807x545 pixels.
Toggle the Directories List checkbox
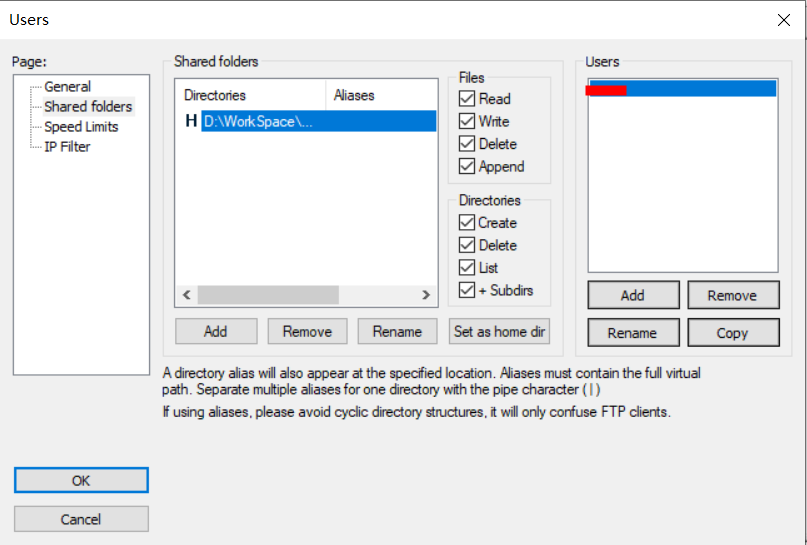pyautogui.click(x=467, y=268)
